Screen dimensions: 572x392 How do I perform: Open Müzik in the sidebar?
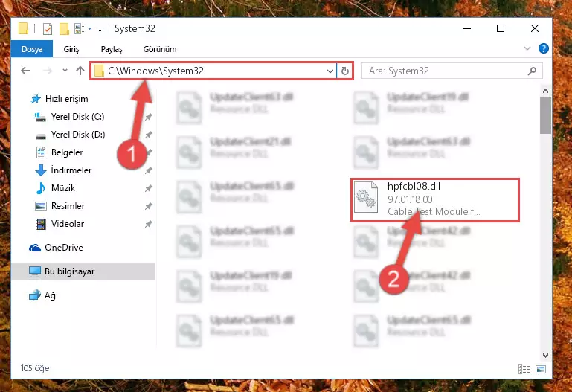(x=63, y=188)
